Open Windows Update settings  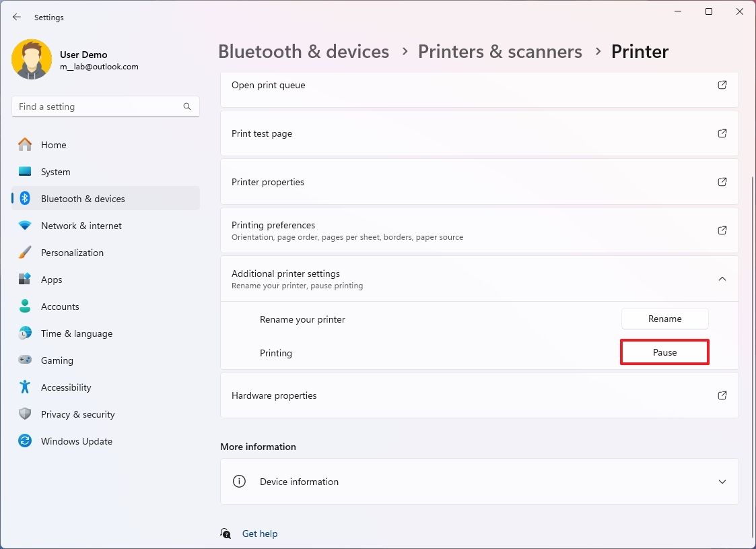pyautogui.click(x=76, y=441)
